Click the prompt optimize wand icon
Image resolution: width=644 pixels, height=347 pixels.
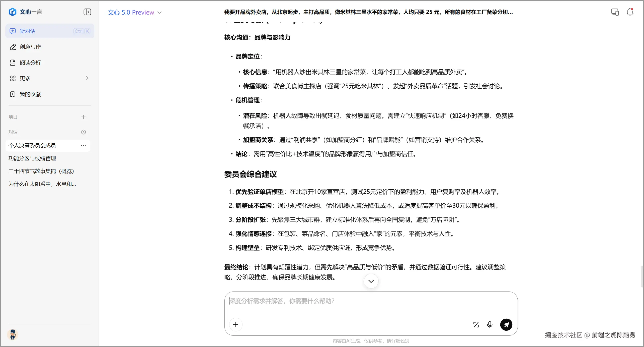pos(476,325)
